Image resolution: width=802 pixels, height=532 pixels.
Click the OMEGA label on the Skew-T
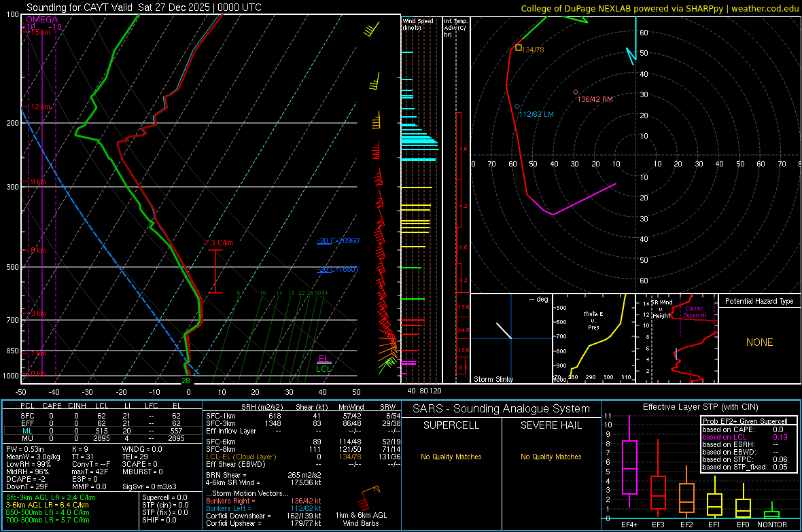click(42, 20)
